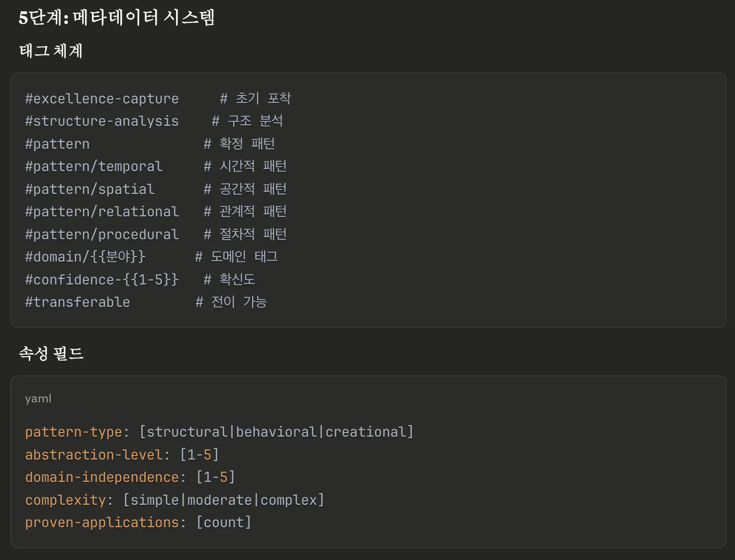Click the #structure-analysis tag line
Screen dimensions: 735x560
tap(102, 121)
